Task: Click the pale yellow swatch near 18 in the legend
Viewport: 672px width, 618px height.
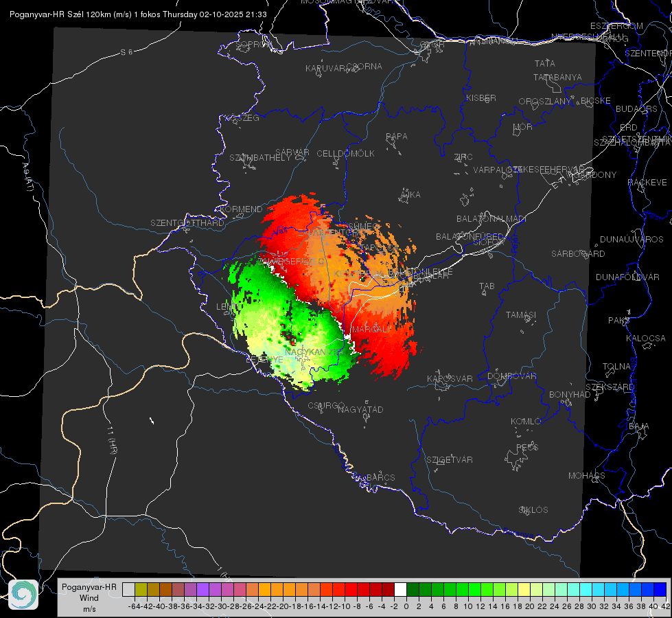Action: click(524, 589)
